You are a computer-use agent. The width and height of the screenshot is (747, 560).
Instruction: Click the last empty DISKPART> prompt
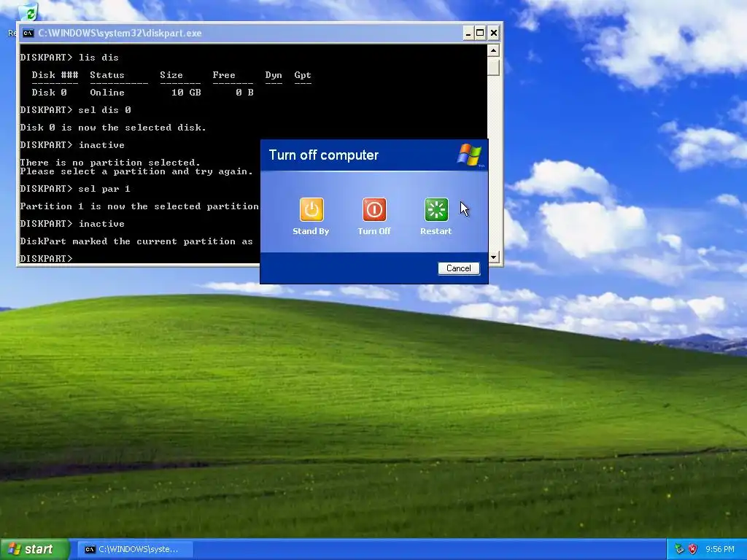pos(46,259)
